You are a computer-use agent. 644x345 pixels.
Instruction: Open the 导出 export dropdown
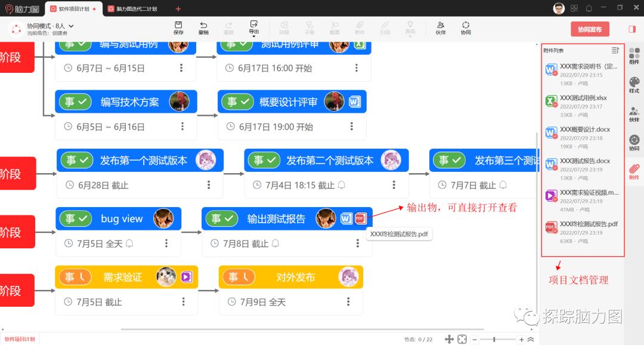pos(253,27)
